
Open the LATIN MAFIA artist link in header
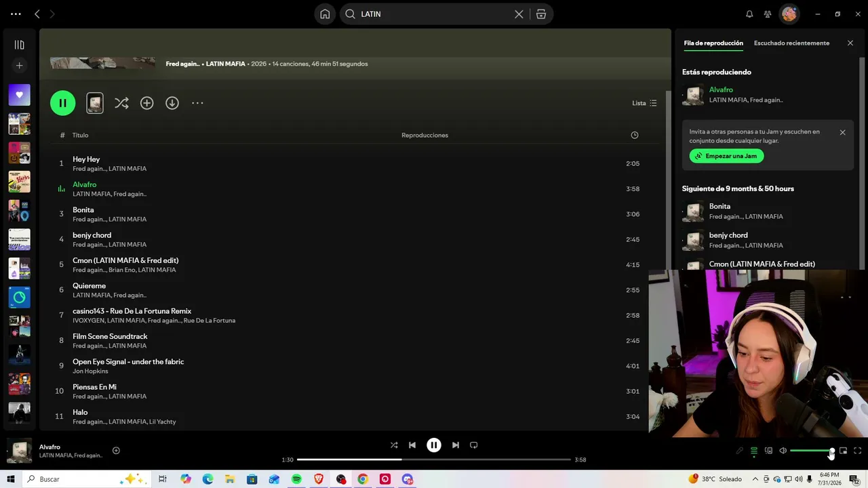point(226,64)
